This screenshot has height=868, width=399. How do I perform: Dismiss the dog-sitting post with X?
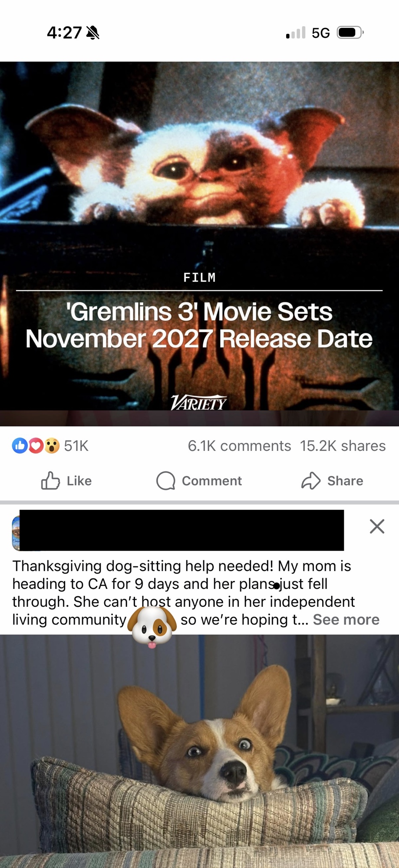[377, 526]
